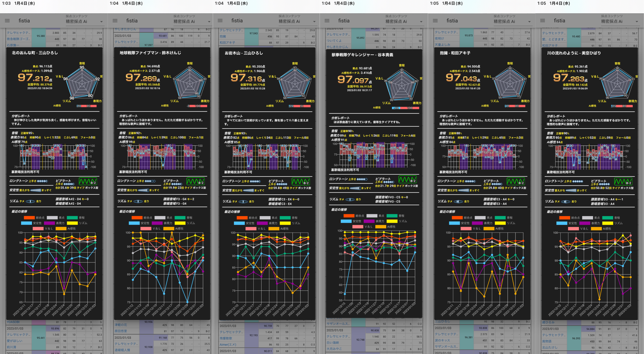Open hamburger menu above the お岩木山 panel

(220, 21)
